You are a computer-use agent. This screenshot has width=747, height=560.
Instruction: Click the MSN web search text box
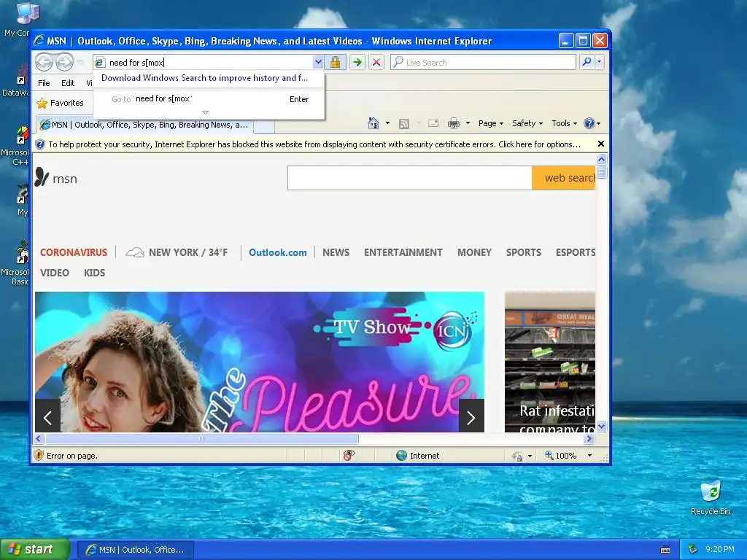click(x=410, y=178)
